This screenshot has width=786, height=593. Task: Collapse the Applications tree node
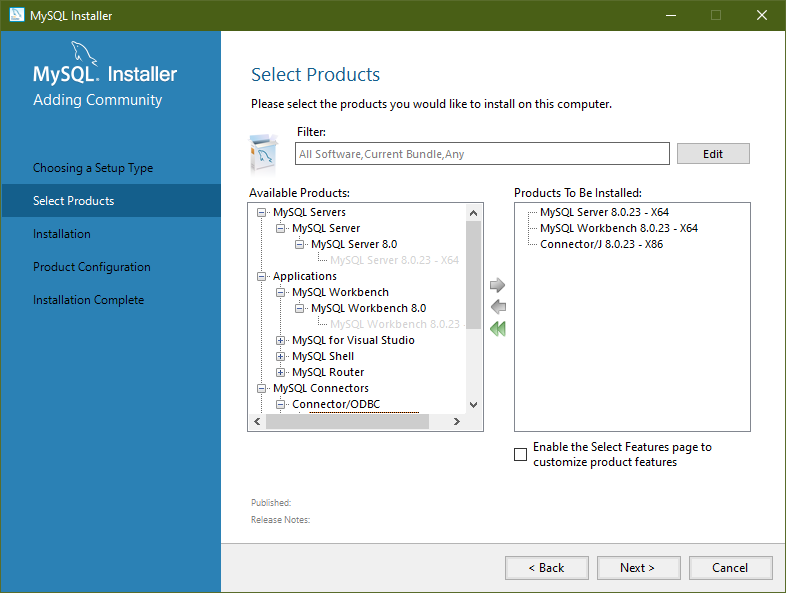coord(261,277)
